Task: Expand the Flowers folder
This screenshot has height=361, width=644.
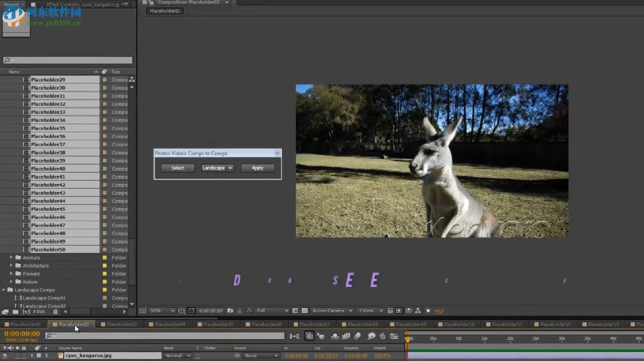Action: 11,273
